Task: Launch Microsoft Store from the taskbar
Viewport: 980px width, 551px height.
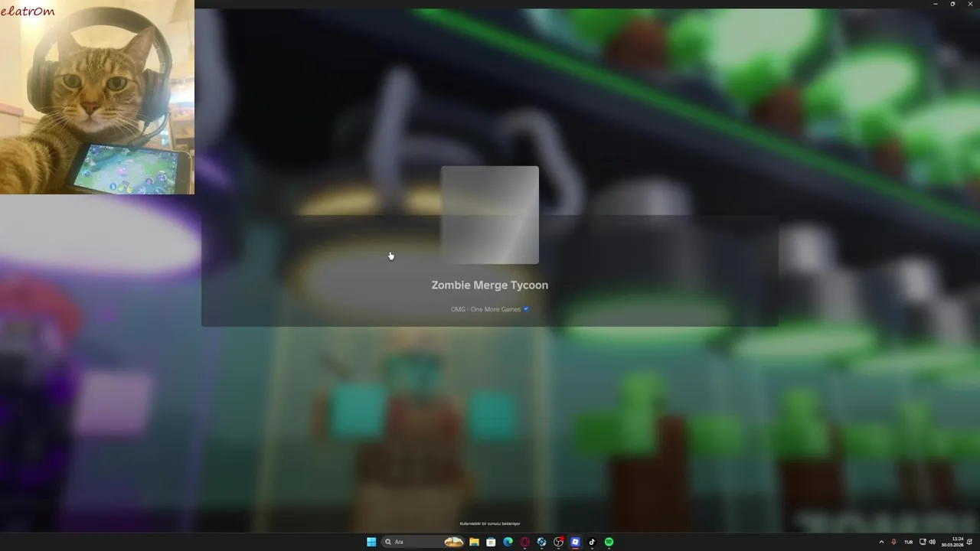Action: (x=491, y=542)
